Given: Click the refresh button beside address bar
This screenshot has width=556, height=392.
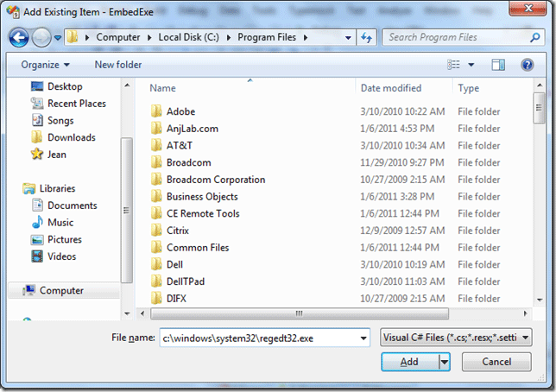Looking at the screenshot, I should pyautogui.click(x=366, y=37).
